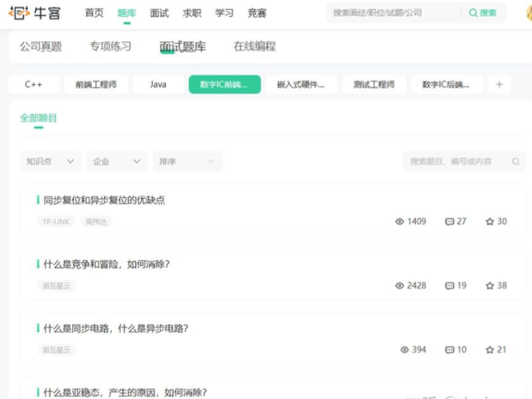Open 面试 in the top navigation
Screen dimensions: 532x399
point(159,13)
